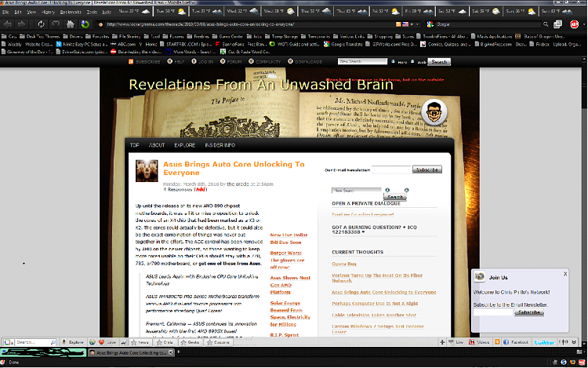Open the Google search engine selector
The height and width of the screenshot is (368, 588).
coord(430,24)
